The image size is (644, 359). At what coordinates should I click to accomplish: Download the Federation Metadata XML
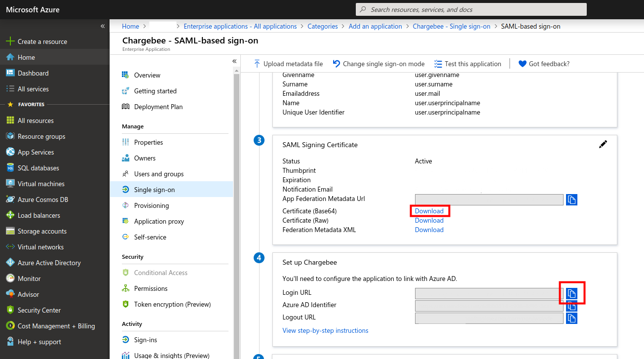[429, 230]
